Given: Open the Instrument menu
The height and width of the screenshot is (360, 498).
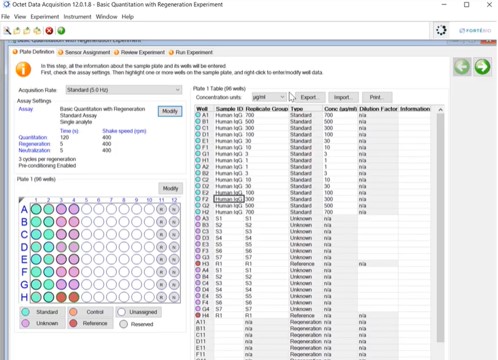Looking at the screenshot, I should (x=77, y=17).
